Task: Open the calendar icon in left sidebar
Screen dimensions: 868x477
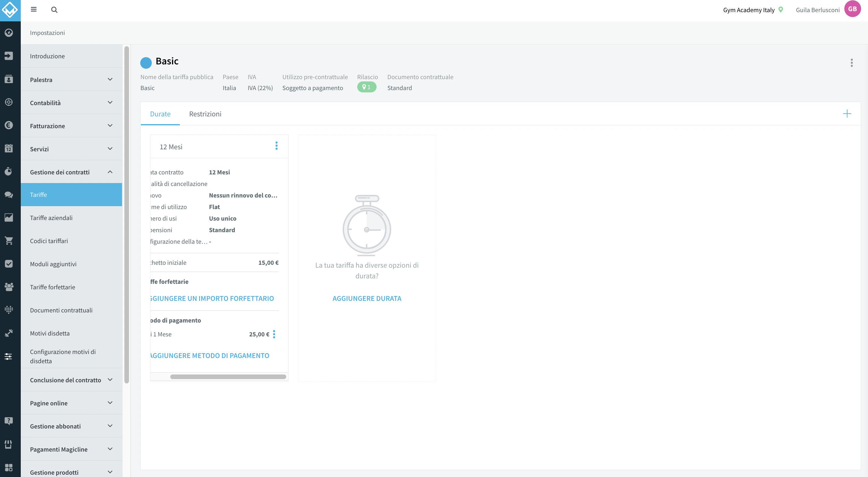Action: click(9, 148)
